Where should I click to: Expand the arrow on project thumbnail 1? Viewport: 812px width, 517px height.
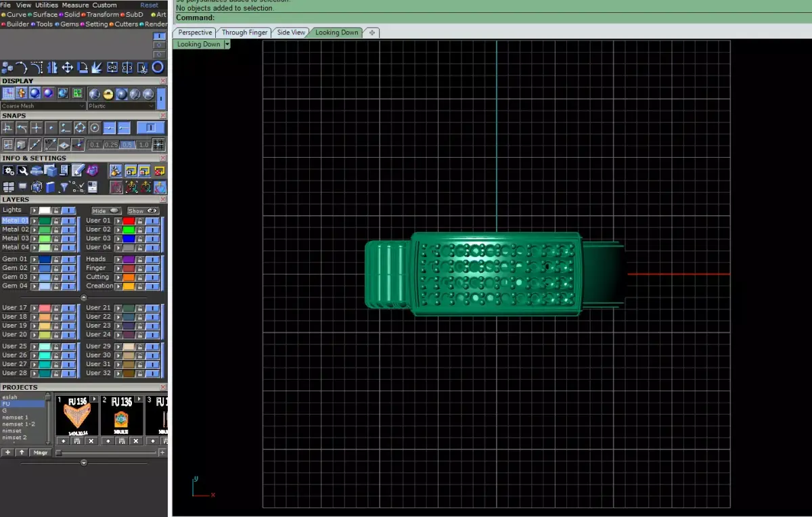point(94,399)
